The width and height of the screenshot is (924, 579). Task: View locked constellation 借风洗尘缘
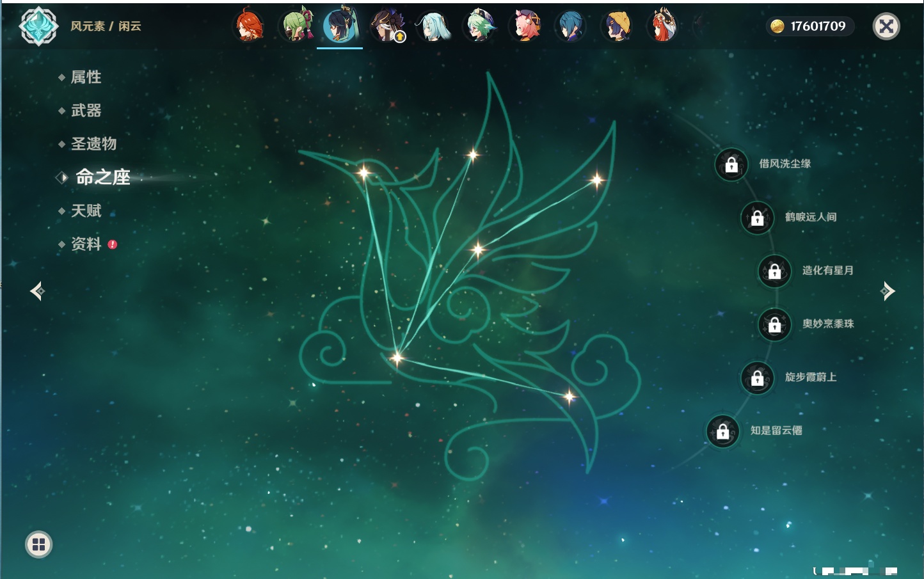[731, 164]
